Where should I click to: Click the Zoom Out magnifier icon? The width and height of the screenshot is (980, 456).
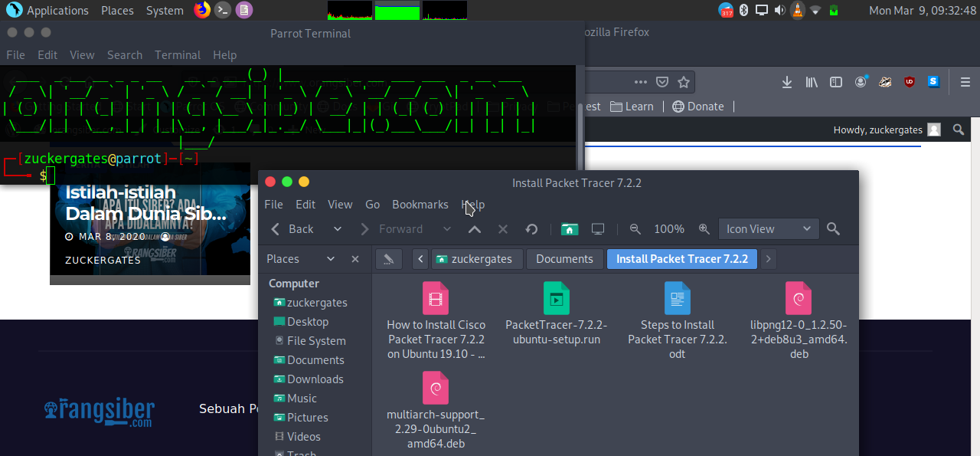click(635, 228)
